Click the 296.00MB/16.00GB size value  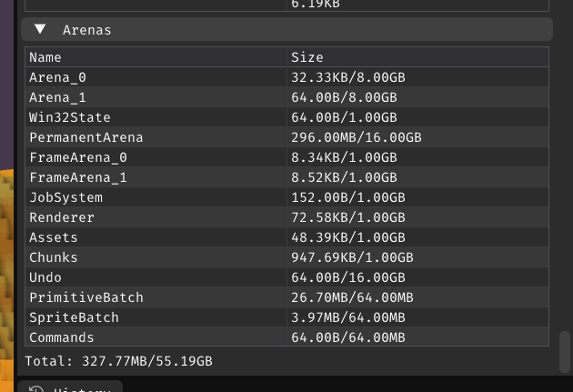tap(357, 137)
